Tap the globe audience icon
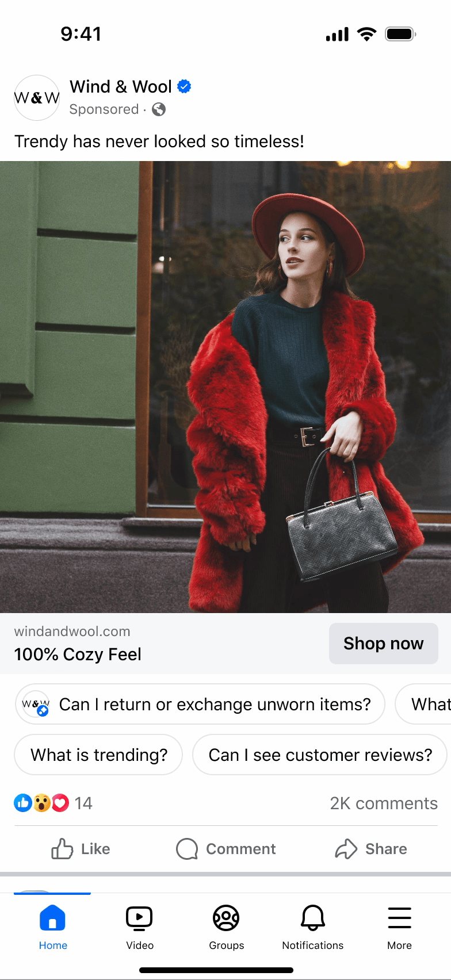The image size is (451, 980). 159,109
